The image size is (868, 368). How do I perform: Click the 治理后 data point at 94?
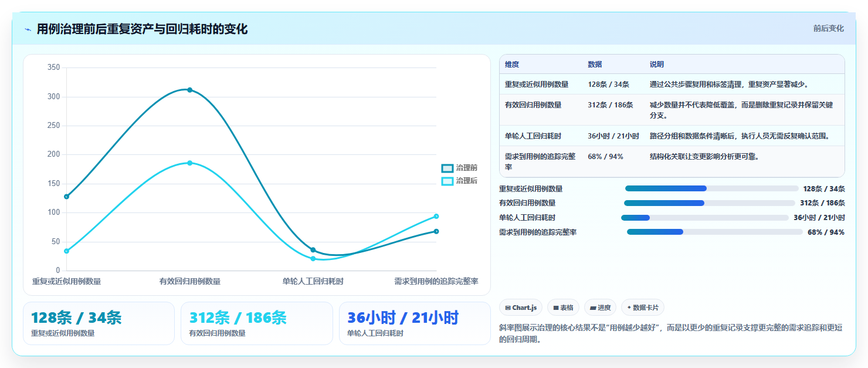[436, 216]
